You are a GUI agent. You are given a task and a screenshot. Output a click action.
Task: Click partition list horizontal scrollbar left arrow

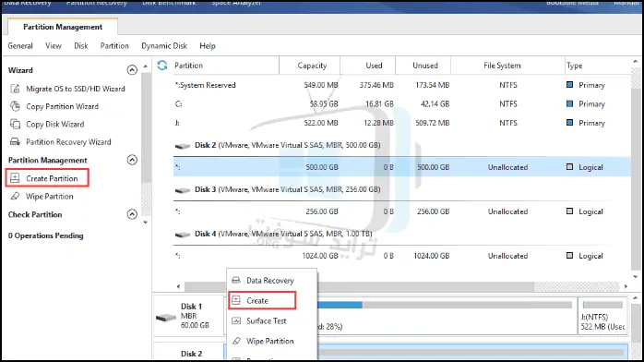pos(178,286)
